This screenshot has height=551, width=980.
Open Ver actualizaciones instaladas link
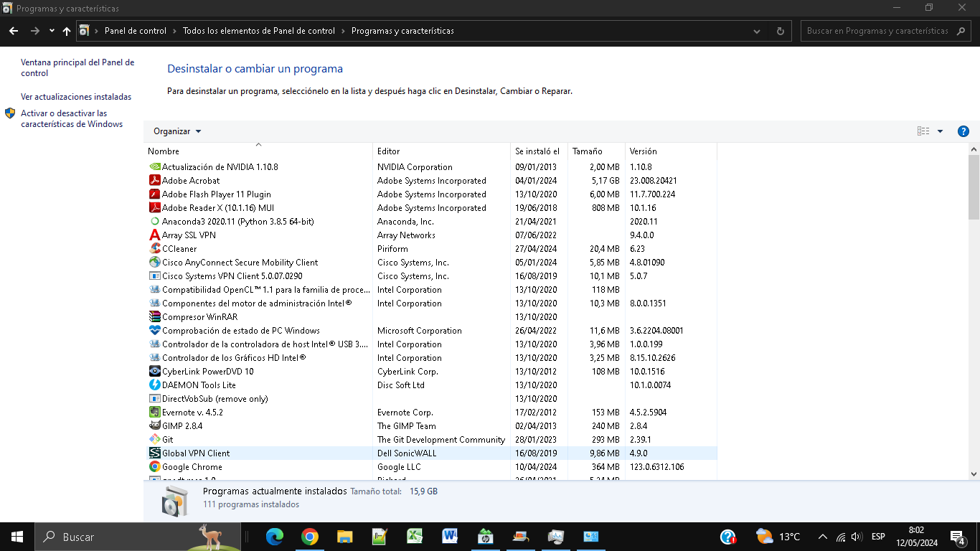pyautogui.click(x=76, y=97)
